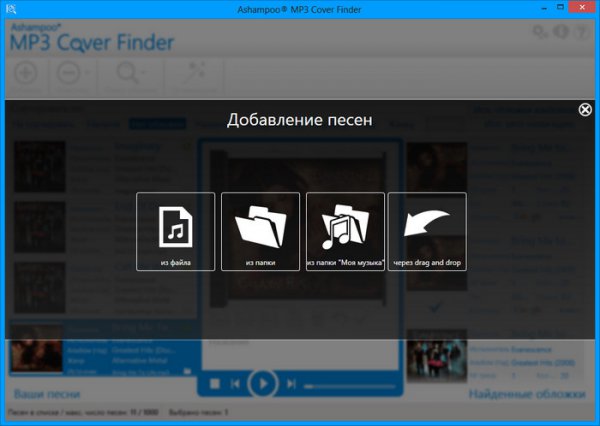This screenshot has width=600, height=426.
Task: Select the "из папки Моя музыка" tile
Action: pos(345,232)
